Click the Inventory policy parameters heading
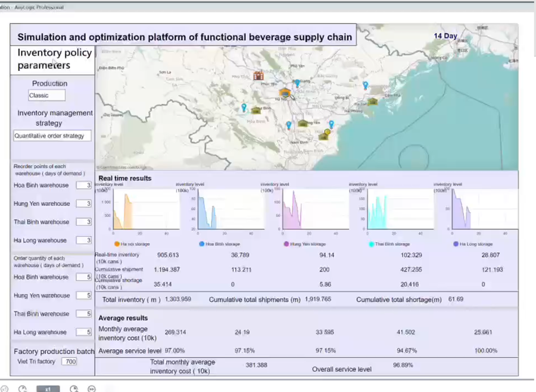The image size is (536, 392). (52, 59)
